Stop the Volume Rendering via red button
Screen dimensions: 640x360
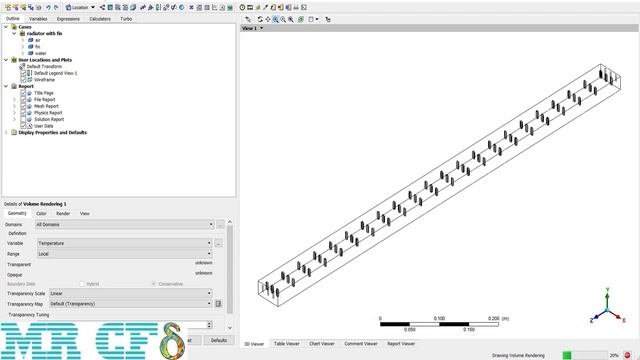[627, 356]
